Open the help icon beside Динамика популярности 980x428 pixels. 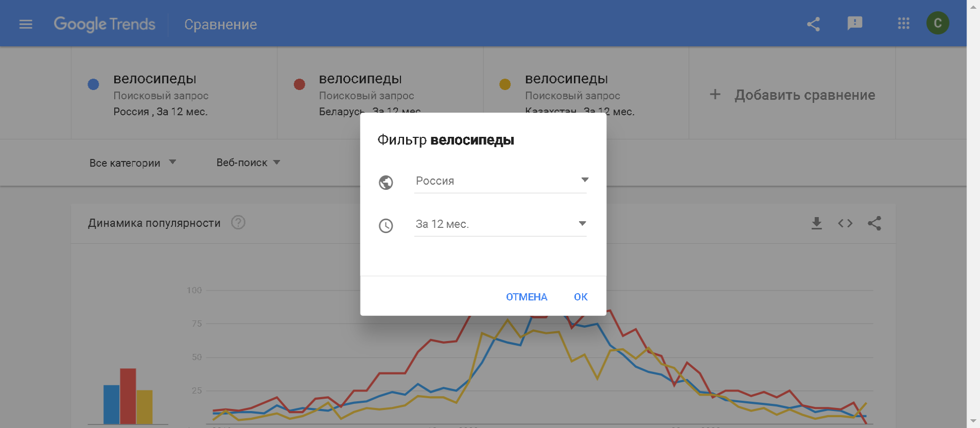(x=238, y=223)
